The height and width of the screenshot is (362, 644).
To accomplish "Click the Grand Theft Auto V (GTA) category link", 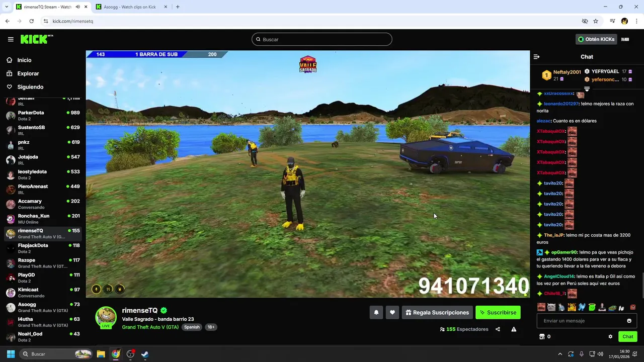I will [x=150, y=327].
